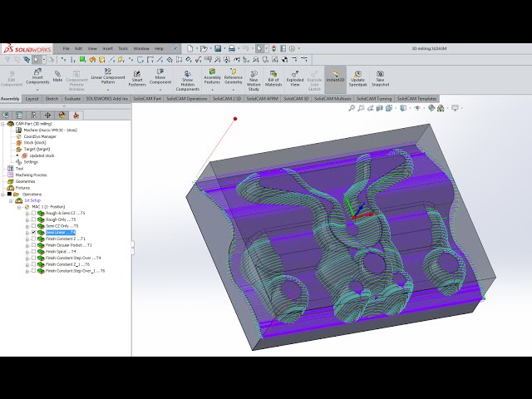
Task: Activate the Move Component tool
Action: [160, 76]
